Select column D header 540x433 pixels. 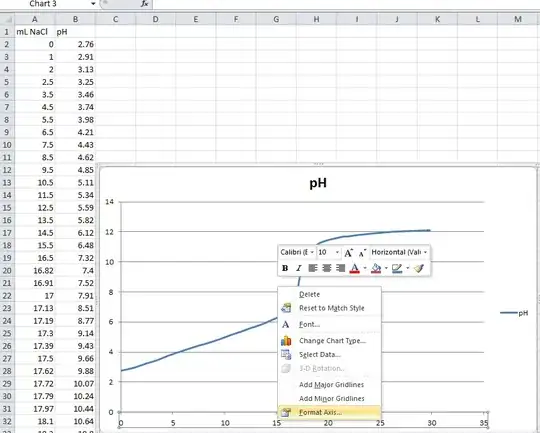point(156,19)
